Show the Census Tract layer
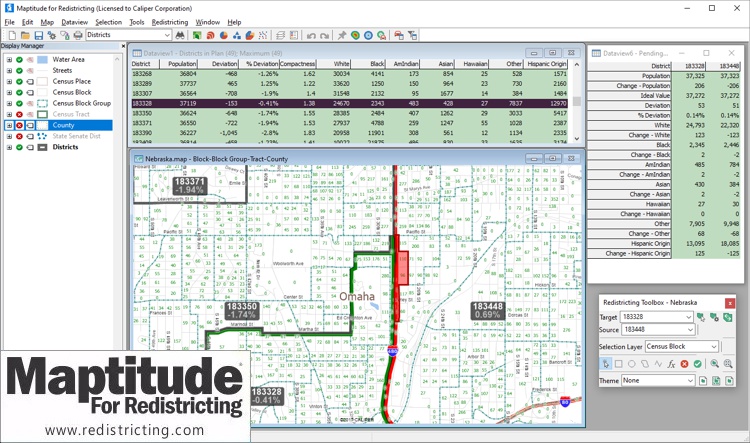750x443 pixels. click(x=19, y=114)
